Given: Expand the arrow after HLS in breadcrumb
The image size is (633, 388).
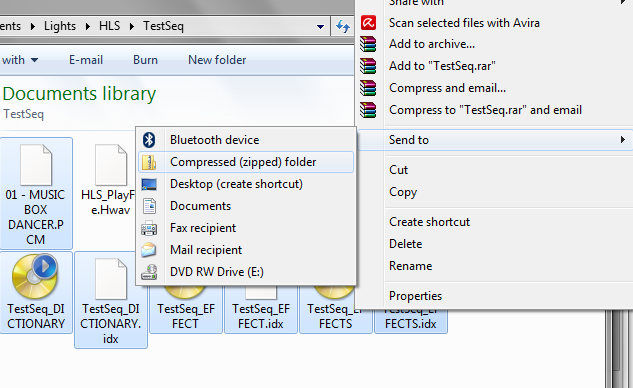Looking at the screenshot, I should pos(132,27).
